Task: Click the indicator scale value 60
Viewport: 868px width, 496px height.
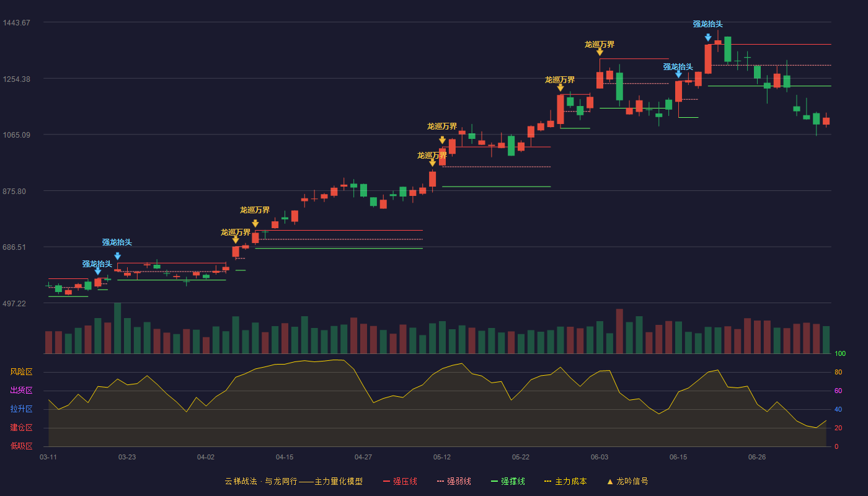Action: point(838,391)
